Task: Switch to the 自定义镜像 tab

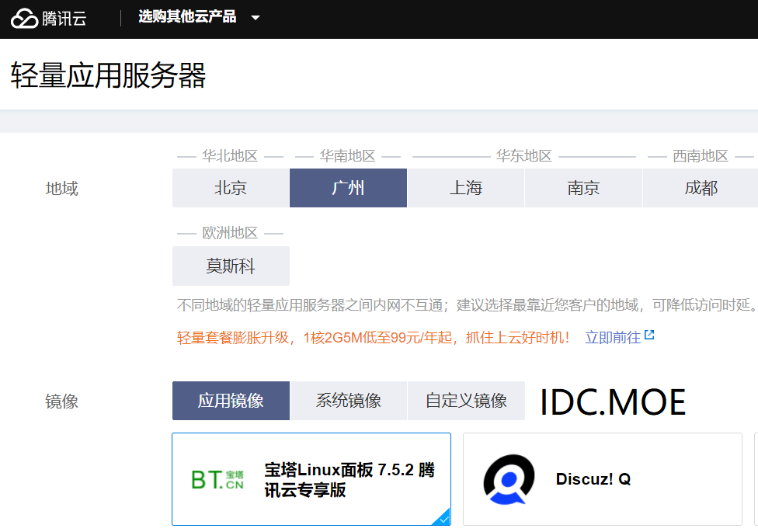Action: click(466, 401)
